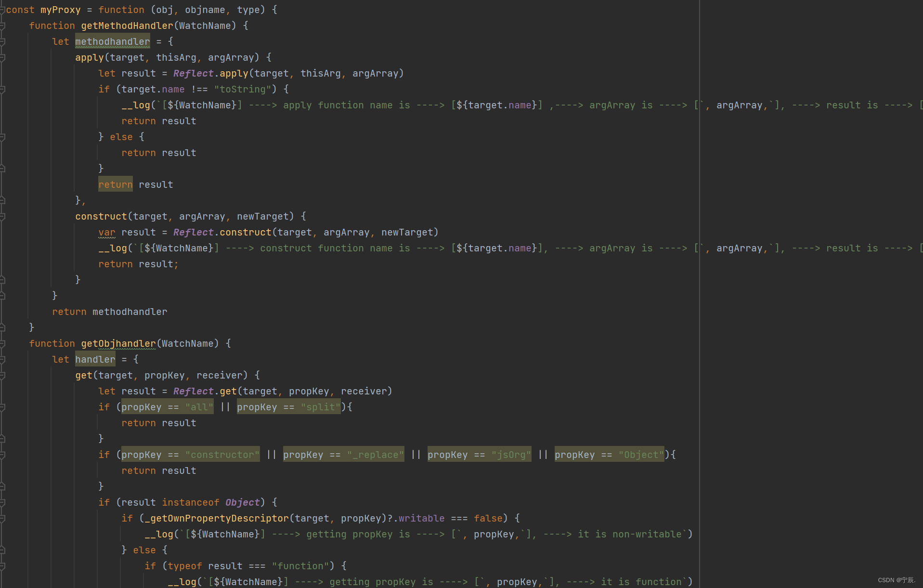The image size is (923, 588).
Task: Click the instanceof keyword
Action: pos(191,502)
